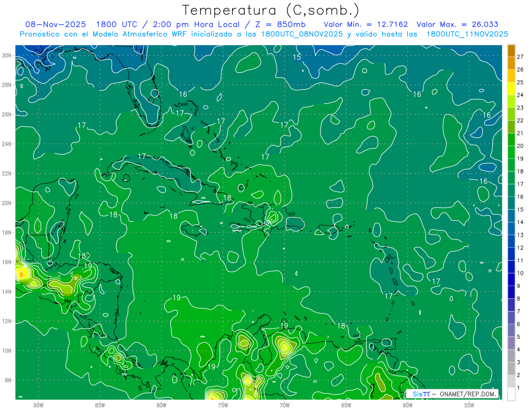The image size is (532, 411).
Task: Click the "85W" longitude axis label
Action: pyautogui.click(x=100, y=405)
